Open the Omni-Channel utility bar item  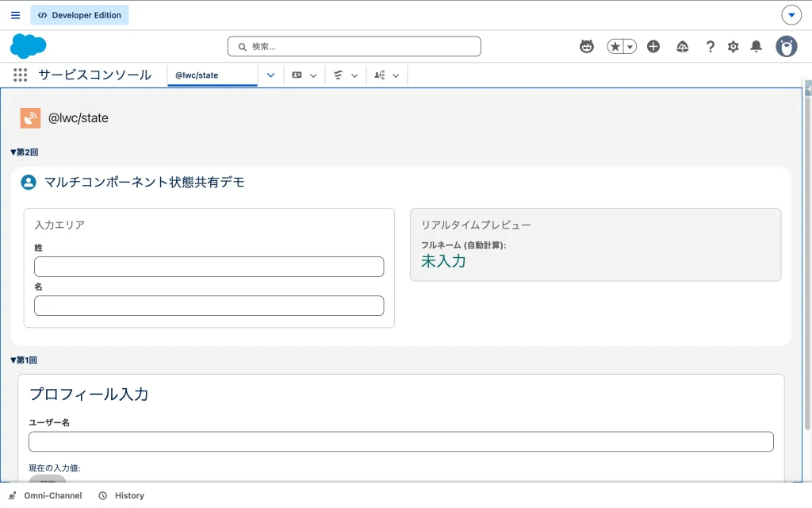(x=45, y=495)
